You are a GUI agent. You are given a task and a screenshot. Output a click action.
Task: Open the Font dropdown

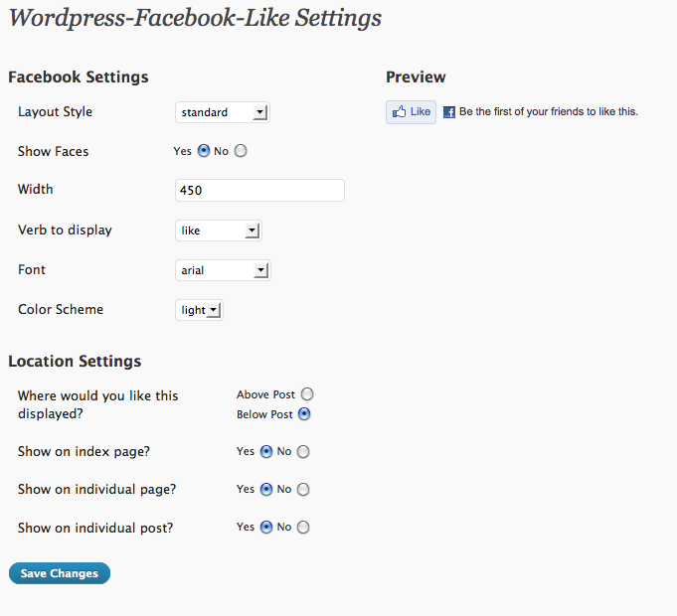click(x=223, y=270)
